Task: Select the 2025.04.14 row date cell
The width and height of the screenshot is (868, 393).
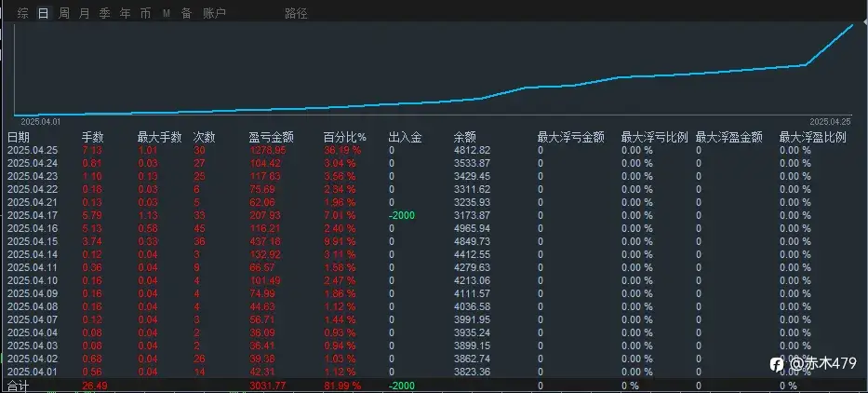Action: (x=33, y=254)
